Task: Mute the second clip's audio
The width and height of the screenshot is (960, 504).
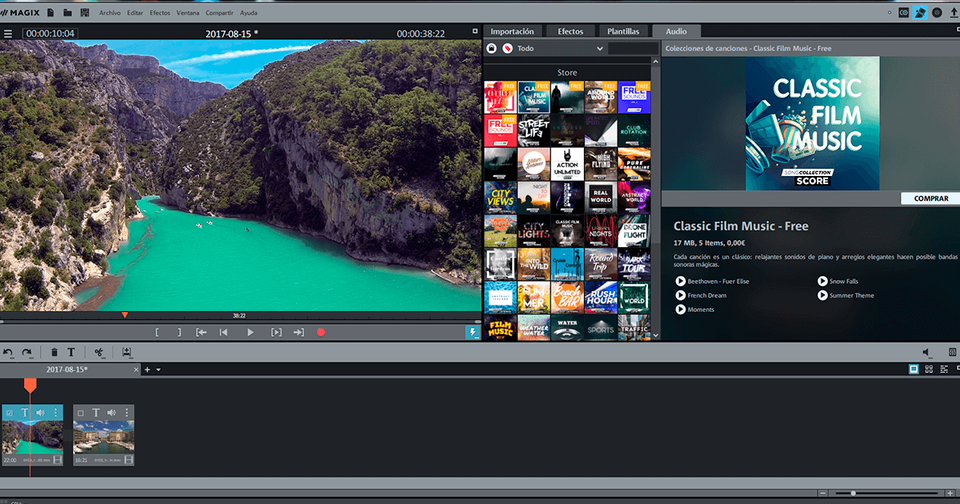Action: 111,413
